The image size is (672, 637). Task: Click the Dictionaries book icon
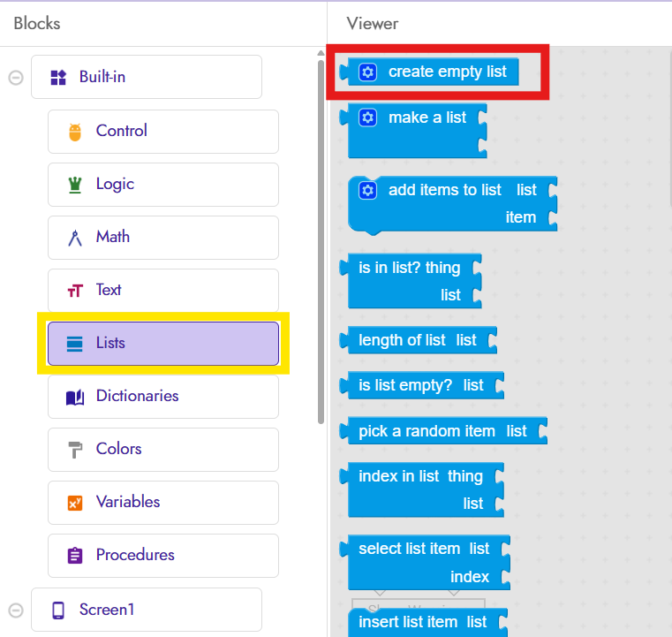coord(75,397)
